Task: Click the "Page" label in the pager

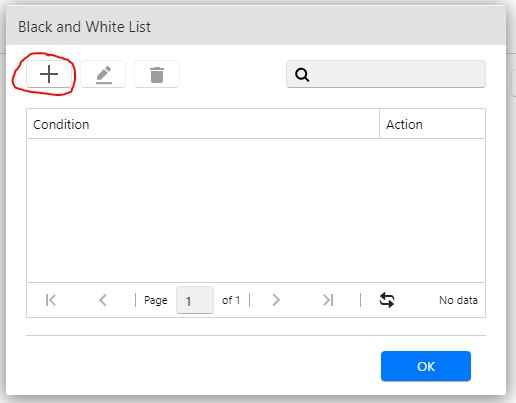Action: 155,300
